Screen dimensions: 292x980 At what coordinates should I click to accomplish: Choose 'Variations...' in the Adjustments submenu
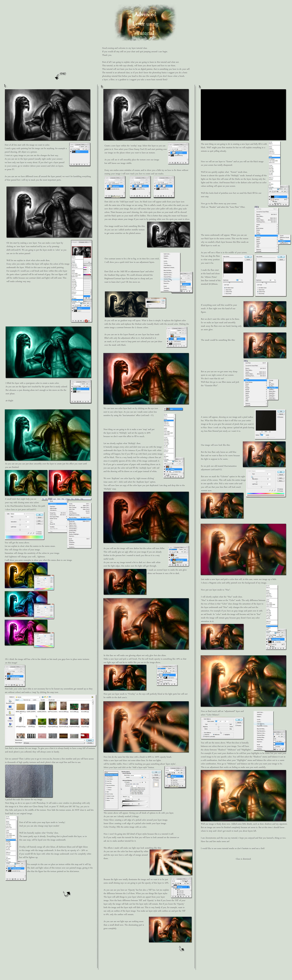[x=79, y=547]
